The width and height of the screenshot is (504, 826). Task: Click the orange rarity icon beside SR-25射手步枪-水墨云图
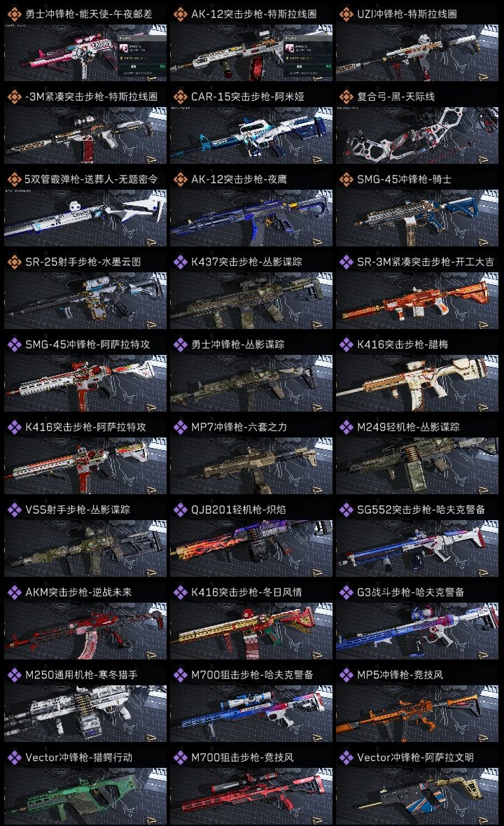point(14,262)
